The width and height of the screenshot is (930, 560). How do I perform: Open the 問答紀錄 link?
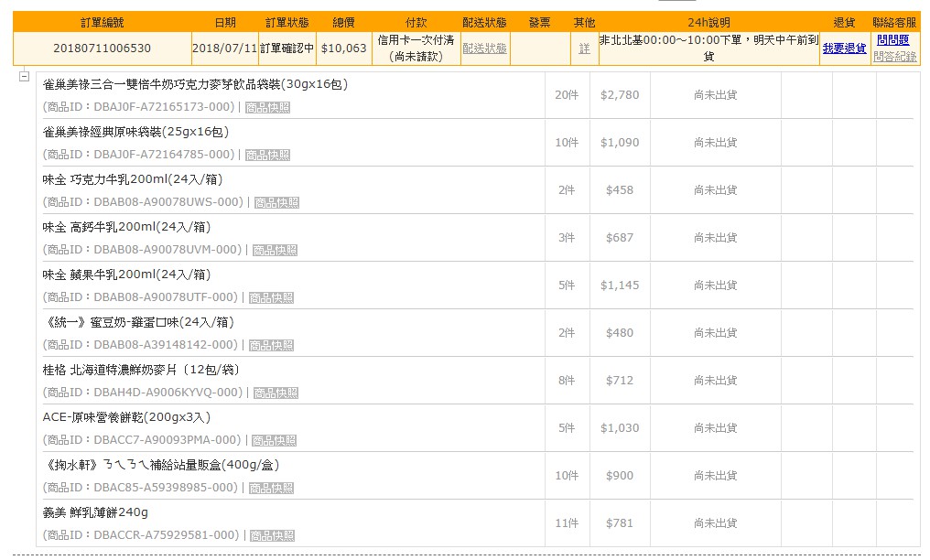(x=894, y=57)
